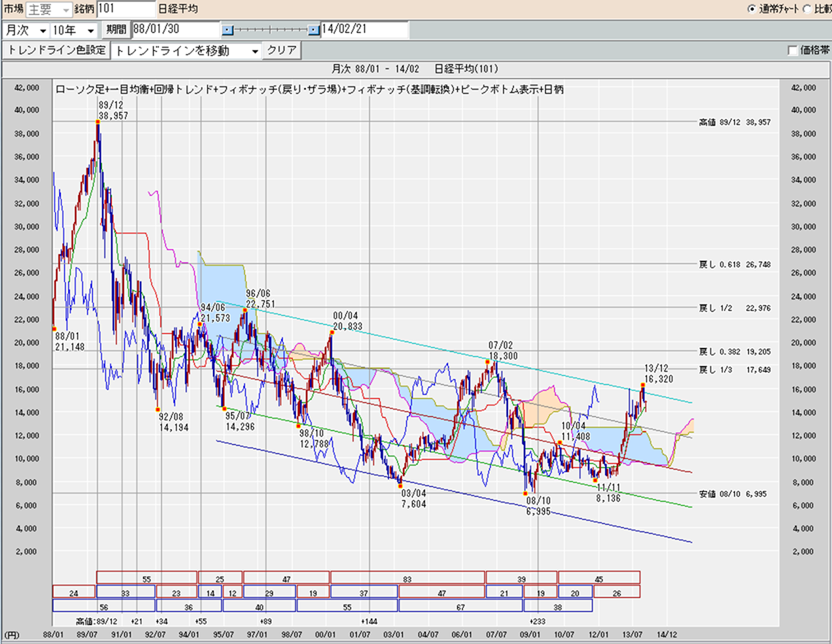Click the 96/06 22,751 peak label
This screenshot has width=832, height=644.
pyautogui.click(x=260, y=299)
